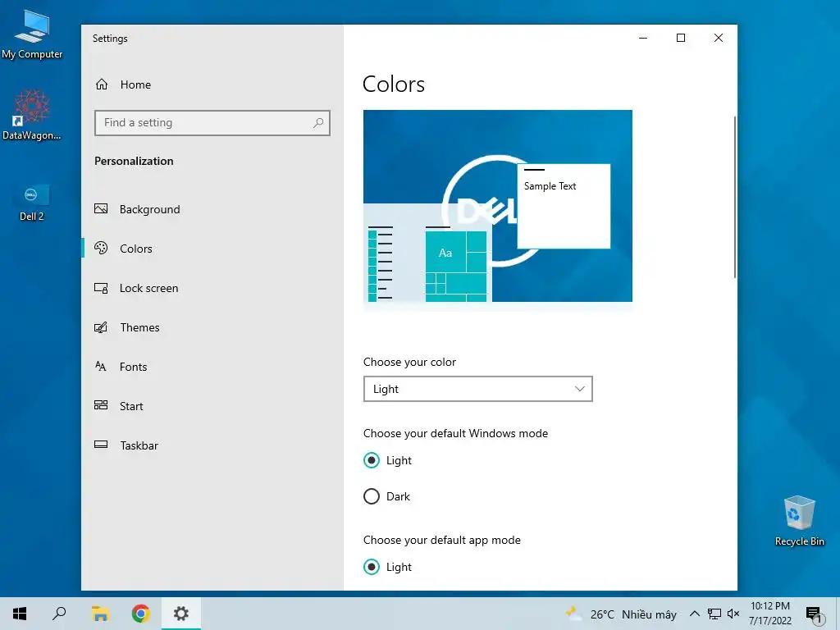The width and height of the screenshot is (840, 630).
Task: Click the Themes brush icon
Action: (x=101, y=327)
